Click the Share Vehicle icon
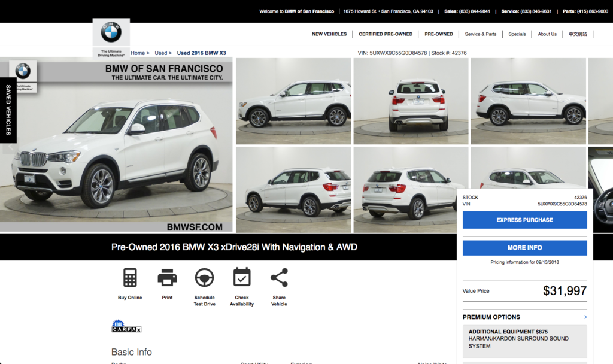The image size is (613, 364). (x=279, y=278)
